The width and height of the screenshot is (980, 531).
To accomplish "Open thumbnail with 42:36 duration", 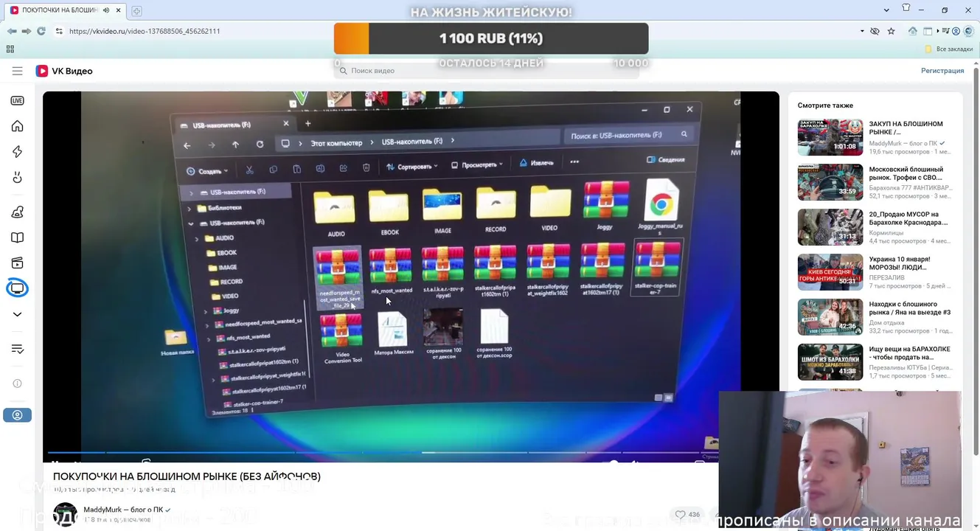I will (830, 317).
